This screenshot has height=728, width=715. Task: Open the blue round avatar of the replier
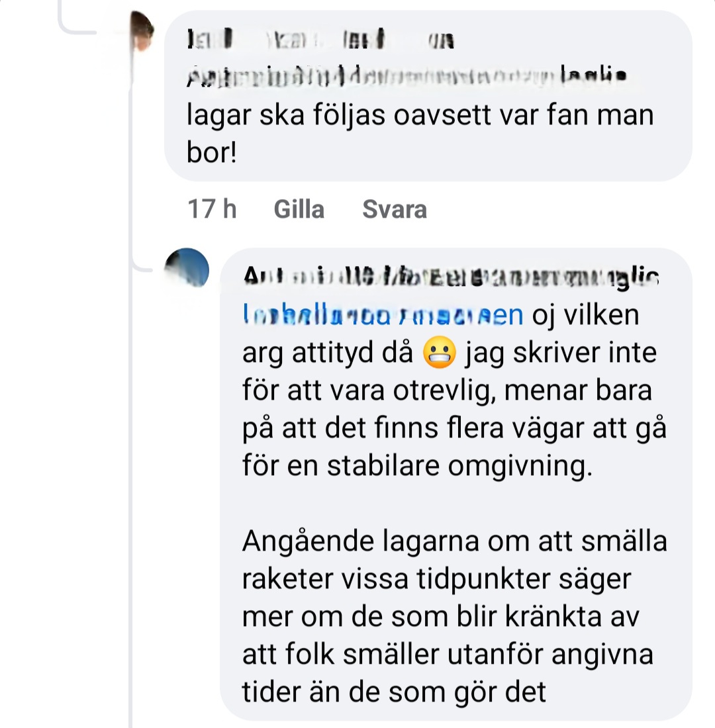click(x=187, y=268)
